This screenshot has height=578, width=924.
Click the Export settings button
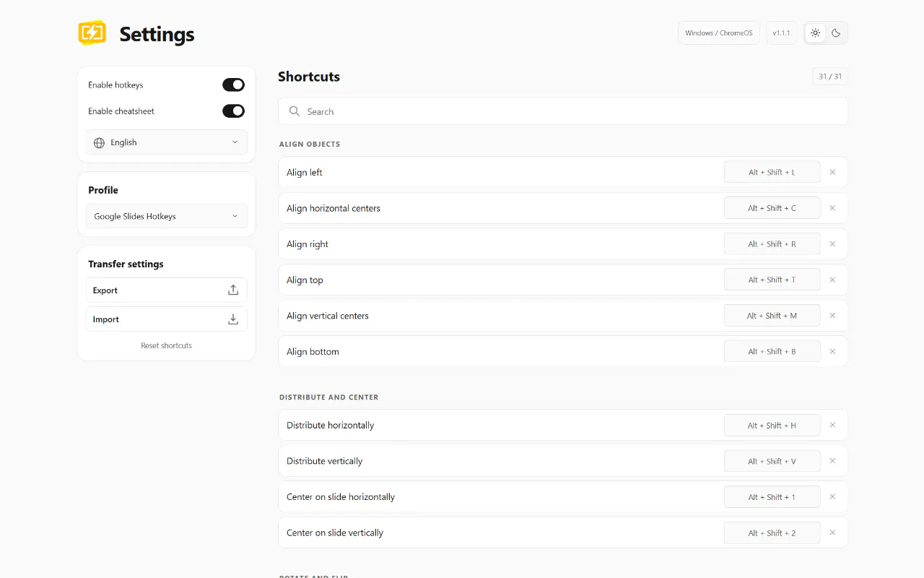(x=167, y=290)
